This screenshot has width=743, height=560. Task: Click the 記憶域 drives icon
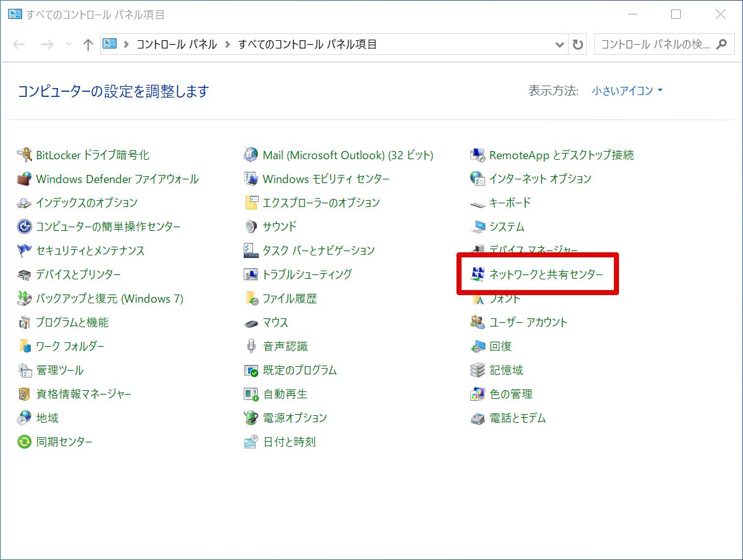pos(478,370)
